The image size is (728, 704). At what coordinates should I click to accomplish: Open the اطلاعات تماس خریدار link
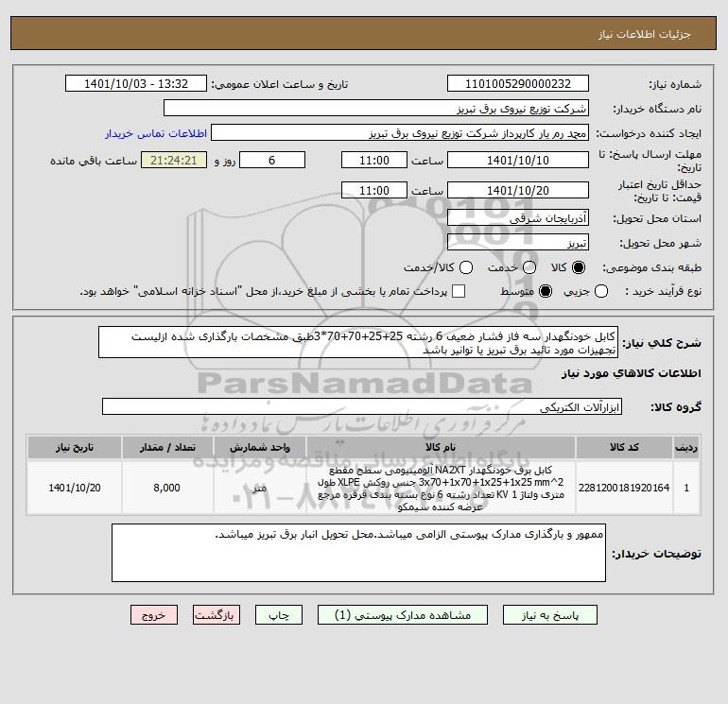pyautogui.click(x=156, y=133)
